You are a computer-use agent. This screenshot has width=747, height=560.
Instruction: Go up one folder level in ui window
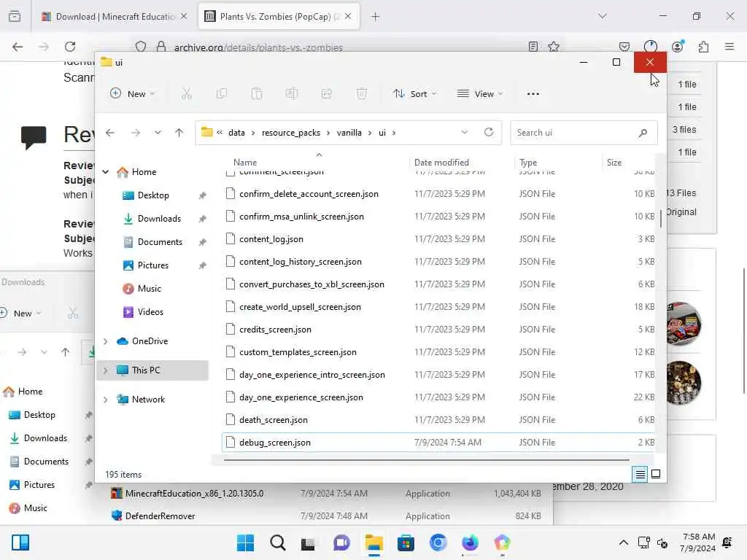[179, 133]
